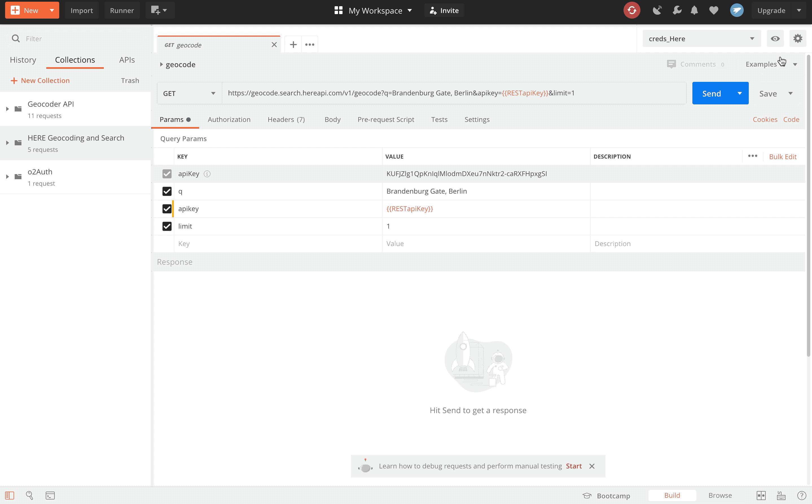
Task: Toggle the greyed apiKey parameter checkbox
Action: [167, 174]
